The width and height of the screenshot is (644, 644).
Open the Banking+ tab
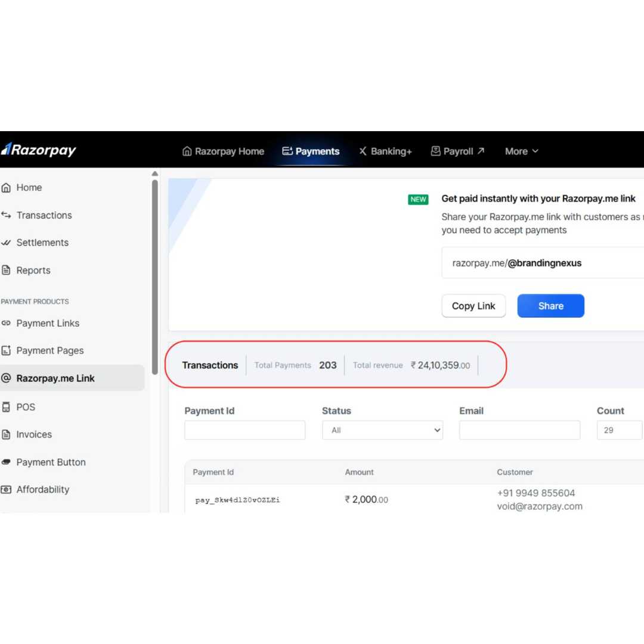coord(385,151)
